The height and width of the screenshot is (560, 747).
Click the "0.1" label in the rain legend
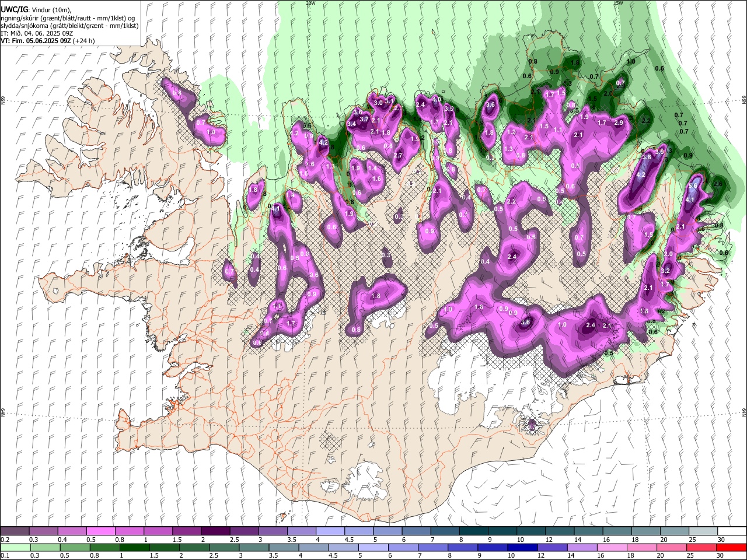point(5,556)
